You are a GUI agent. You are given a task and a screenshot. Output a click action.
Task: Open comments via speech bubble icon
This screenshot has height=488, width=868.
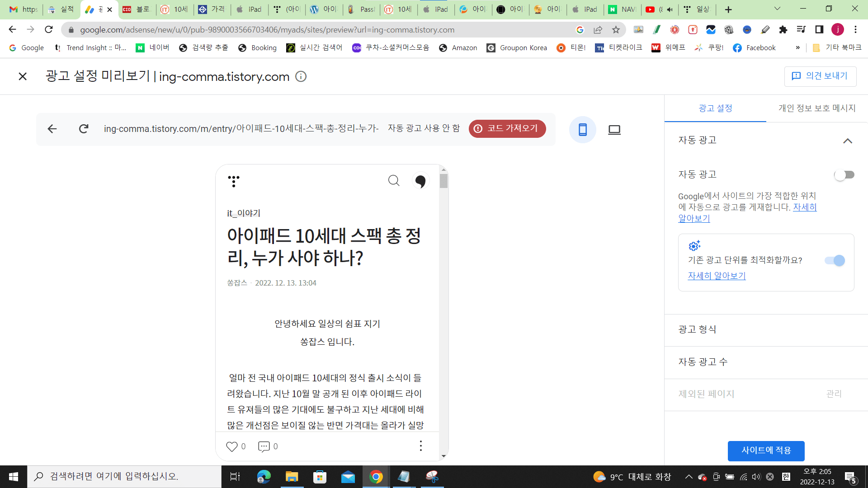[x=264, y=446]
